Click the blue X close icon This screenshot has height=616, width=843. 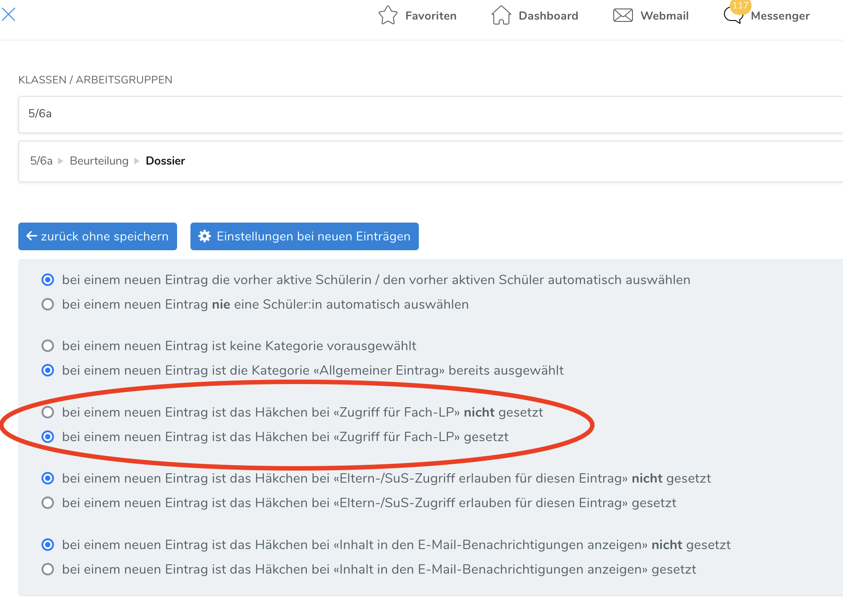pos(8,14)
